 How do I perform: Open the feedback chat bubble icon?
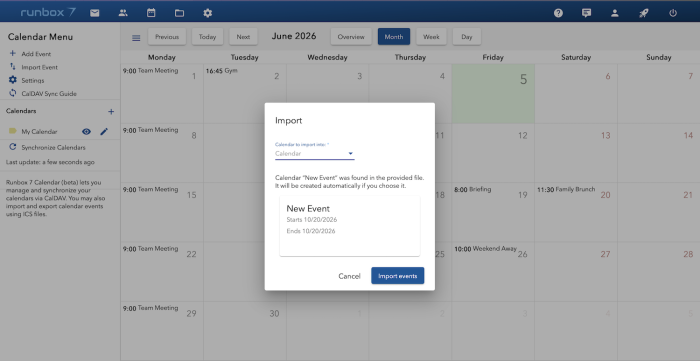[x=587, y=13]
